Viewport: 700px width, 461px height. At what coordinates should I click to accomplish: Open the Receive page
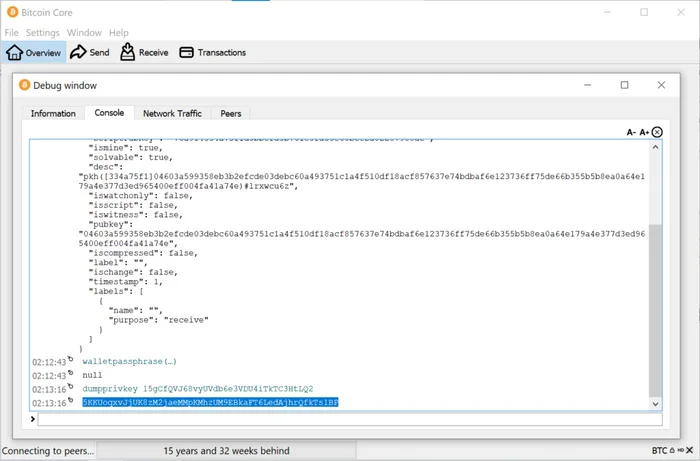click(144, 52)
